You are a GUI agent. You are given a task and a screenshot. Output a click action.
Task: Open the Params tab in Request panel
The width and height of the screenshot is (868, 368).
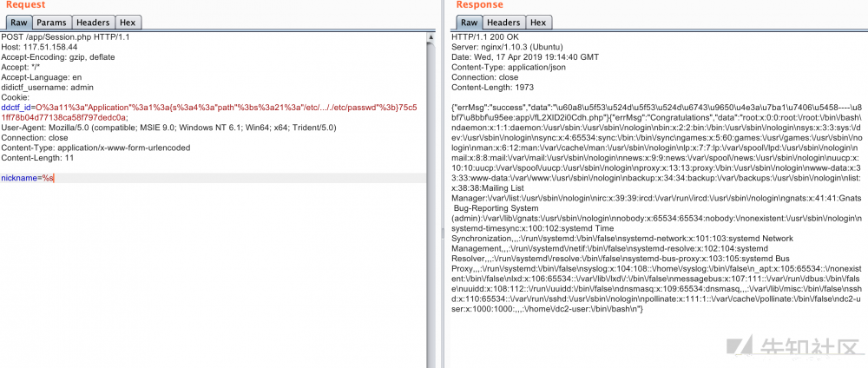(51, 23)
